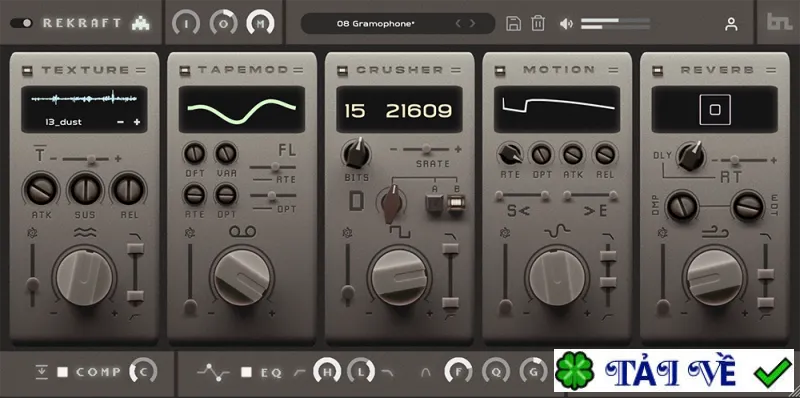Click the Reverb main amount knob

715,279
